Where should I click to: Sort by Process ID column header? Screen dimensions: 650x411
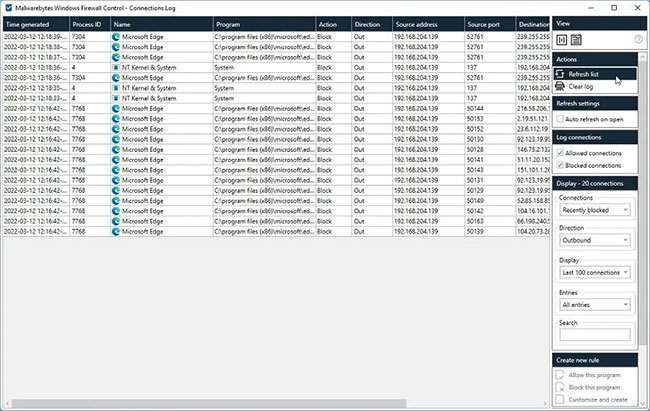(90, 24)
